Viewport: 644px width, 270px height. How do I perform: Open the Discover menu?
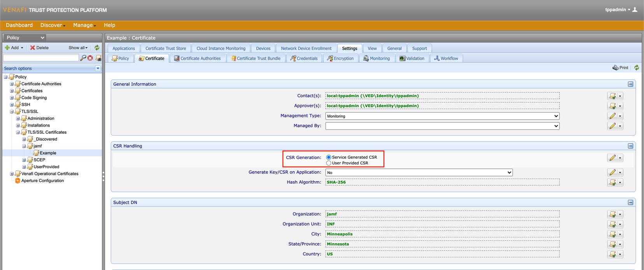[x=53, y=25]
